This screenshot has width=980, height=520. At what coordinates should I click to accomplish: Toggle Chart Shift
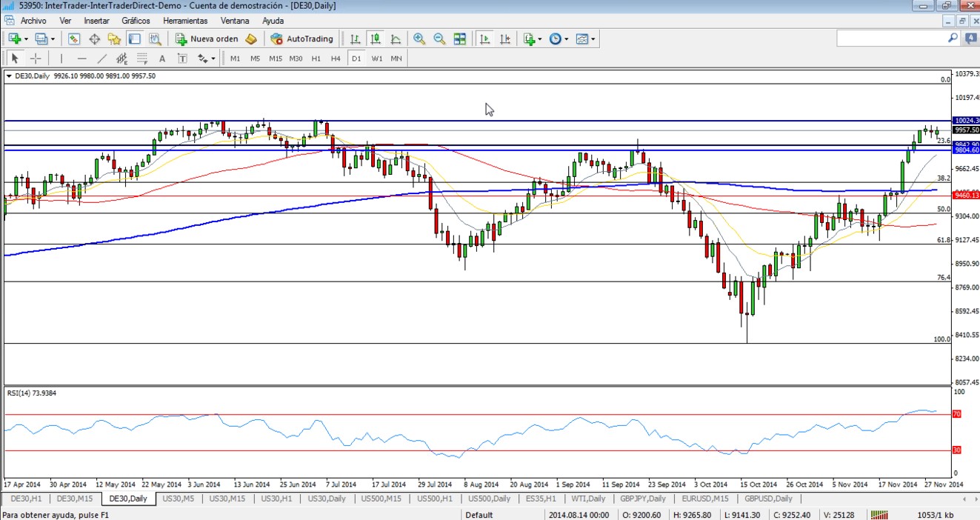(505, 39)
